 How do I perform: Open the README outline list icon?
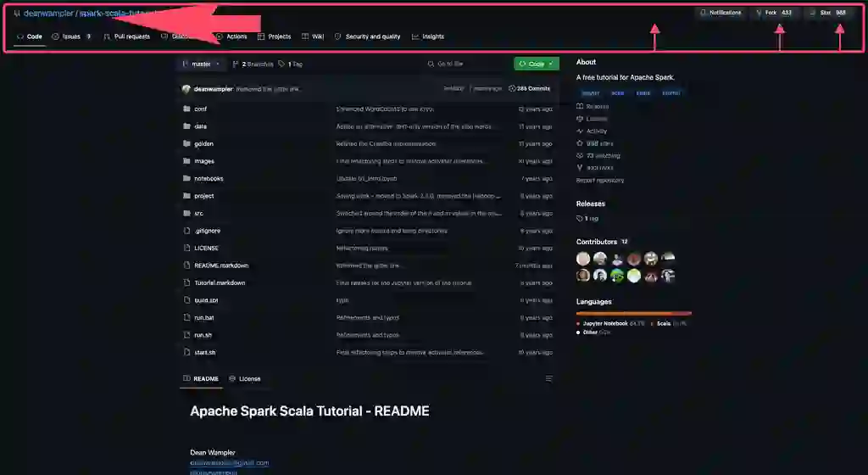[548, 378]
